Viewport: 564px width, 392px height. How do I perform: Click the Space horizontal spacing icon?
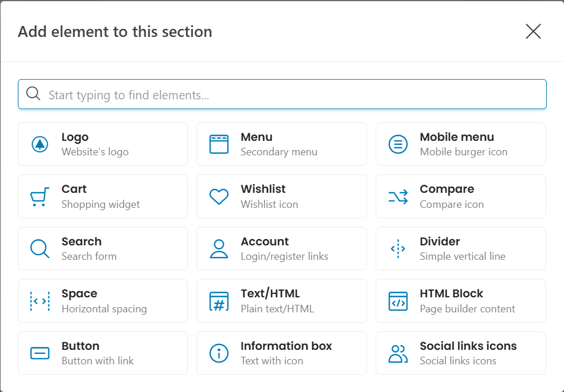coord(39,301)
